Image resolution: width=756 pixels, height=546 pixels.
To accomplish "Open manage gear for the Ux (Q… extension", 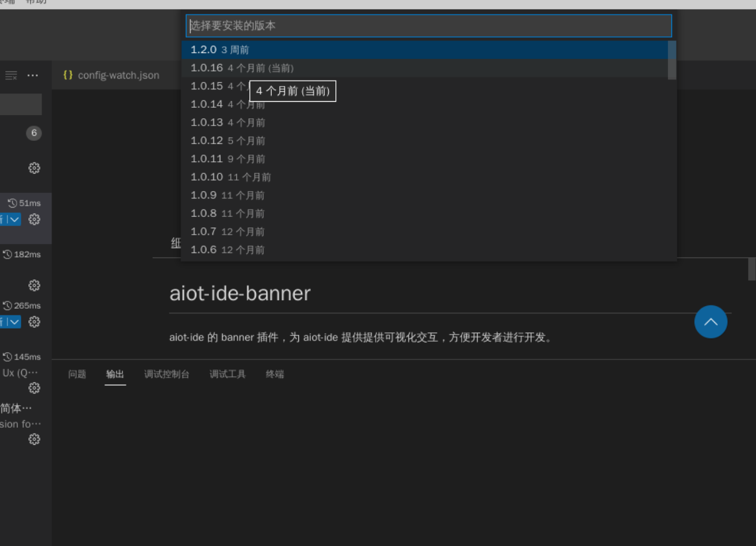I will 34,388.
